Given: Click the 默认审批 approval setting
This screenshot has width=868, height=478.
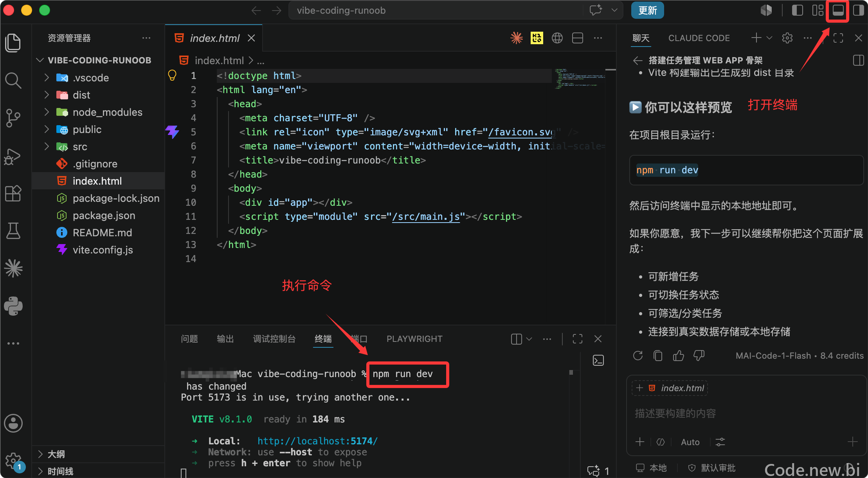Looking at the screenshot, I should point(712,468).
